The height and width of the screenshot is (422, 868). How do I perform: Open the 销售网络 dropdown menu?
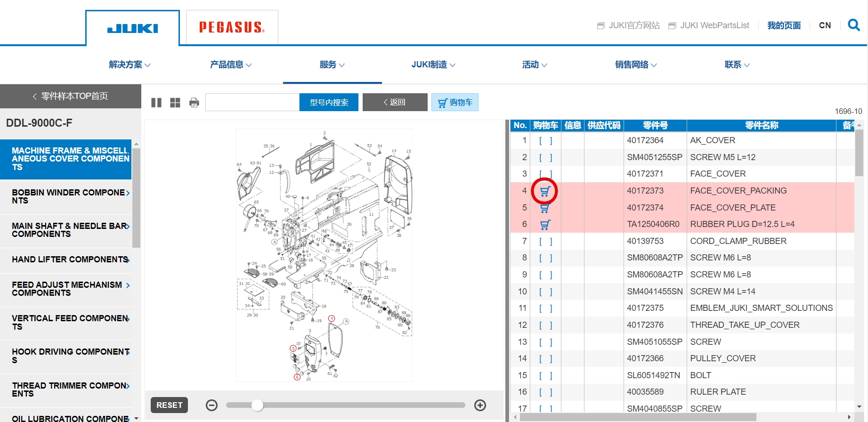pos(636,65)
